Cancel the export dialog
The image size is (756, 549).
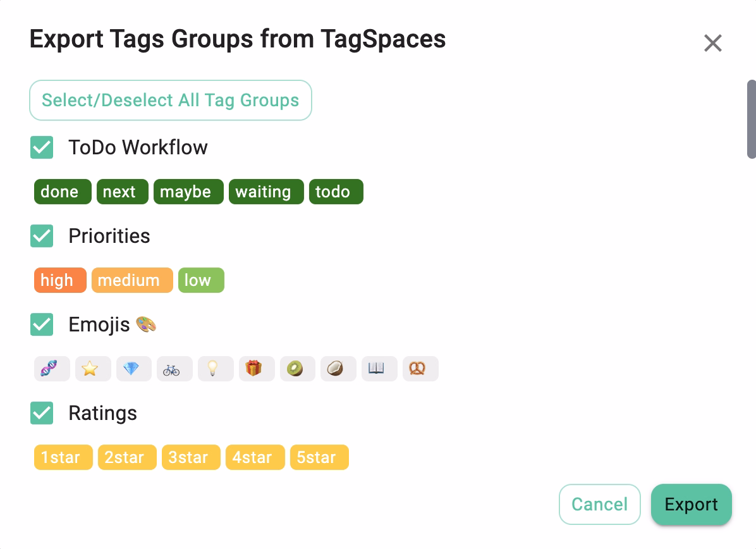(x=599, y=504)
